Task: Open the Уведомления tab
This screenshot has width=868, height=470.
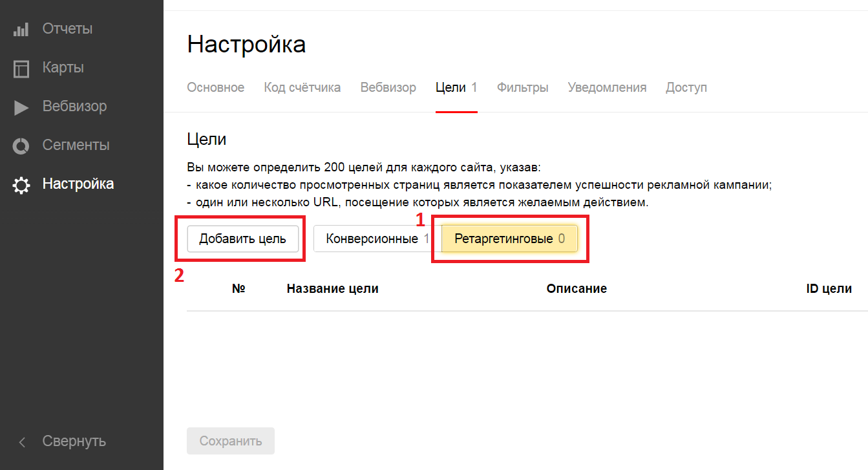Action: [607, 87]
